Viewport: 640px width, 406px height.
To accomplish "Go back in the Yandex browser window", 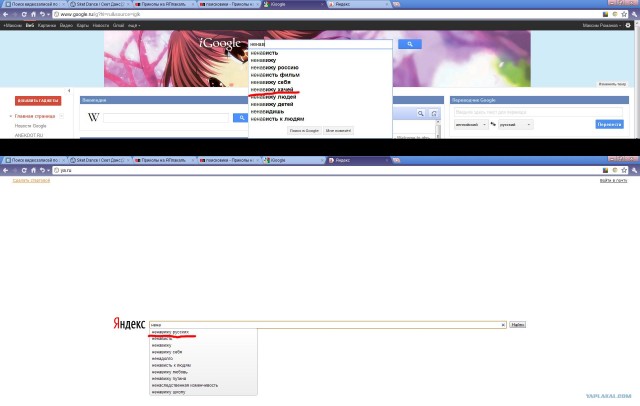I will (5, 170).
